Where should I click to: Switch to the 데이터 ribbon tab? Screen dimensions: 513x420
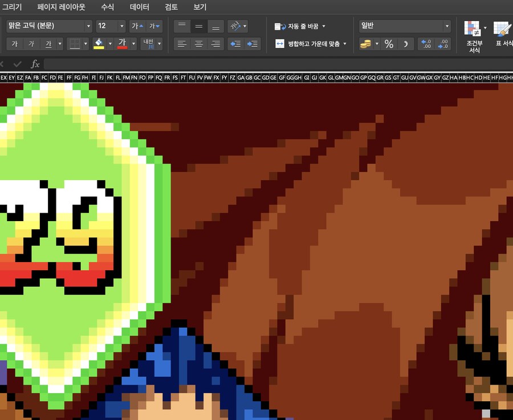pos(139,7)
